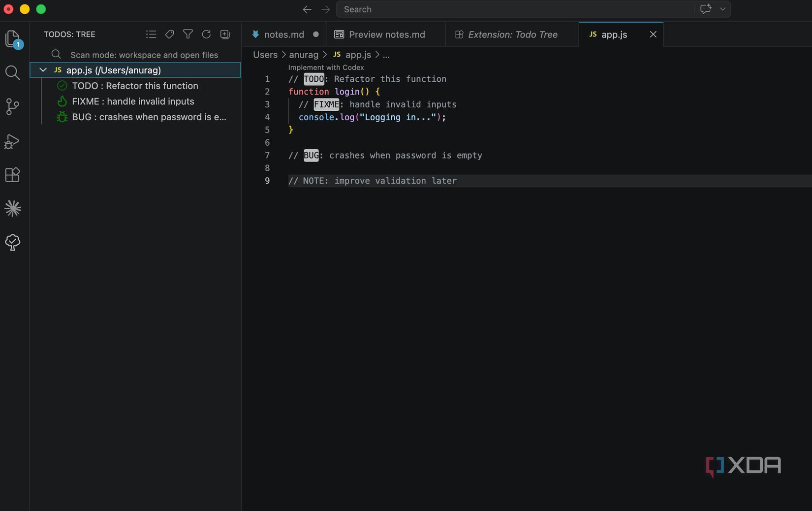Screen dimensions: 812x511
Task: Open the dropdown next to the profile icon
Action: [x=722, y=9]
